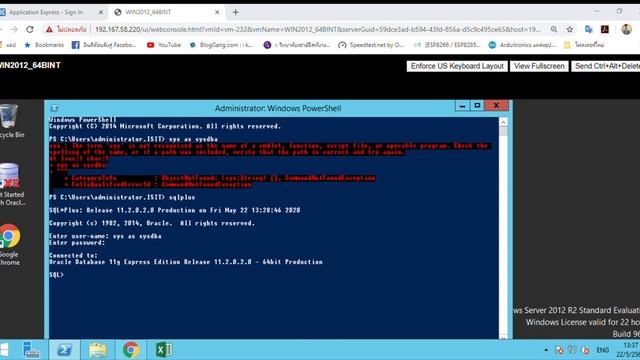Reload the web console page
This screenshot has height=360, width=640.
30,29
